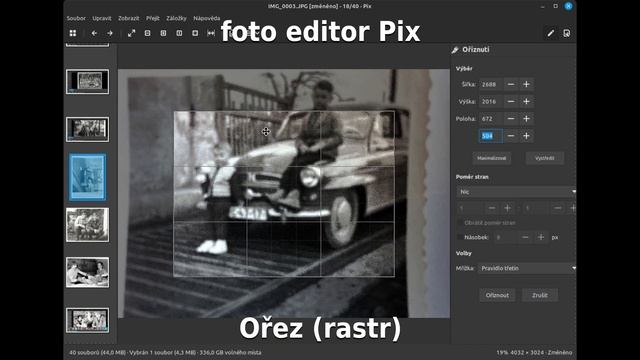Viewport: 640px width, 360px height.
Task: Click the fit-width zoom icon in toolbar
Action: (x=211, y=33)
